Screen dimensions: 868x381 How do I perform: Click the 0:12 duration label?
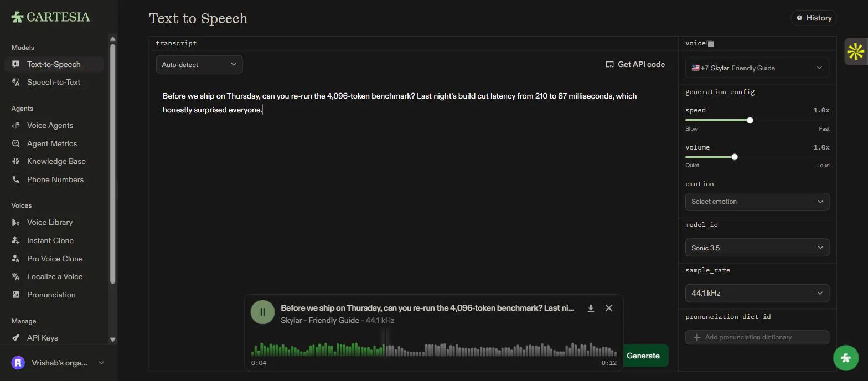pyautogui.click(x=609, y=363)
